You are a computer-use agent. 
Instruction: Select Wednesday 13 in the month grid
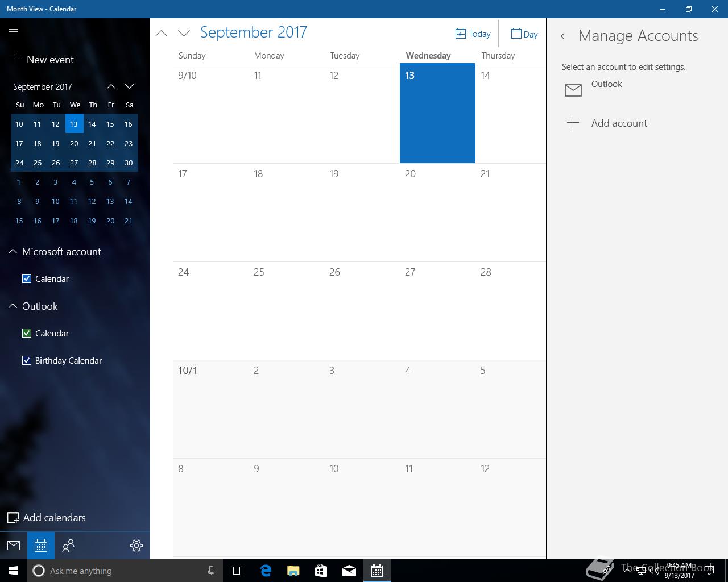pos(437,114)
